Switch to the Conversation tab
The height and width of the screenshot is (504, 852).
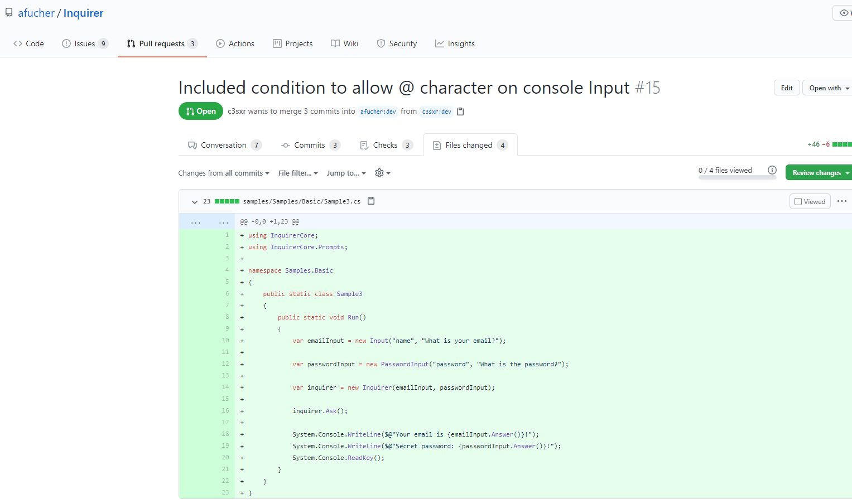224,145
